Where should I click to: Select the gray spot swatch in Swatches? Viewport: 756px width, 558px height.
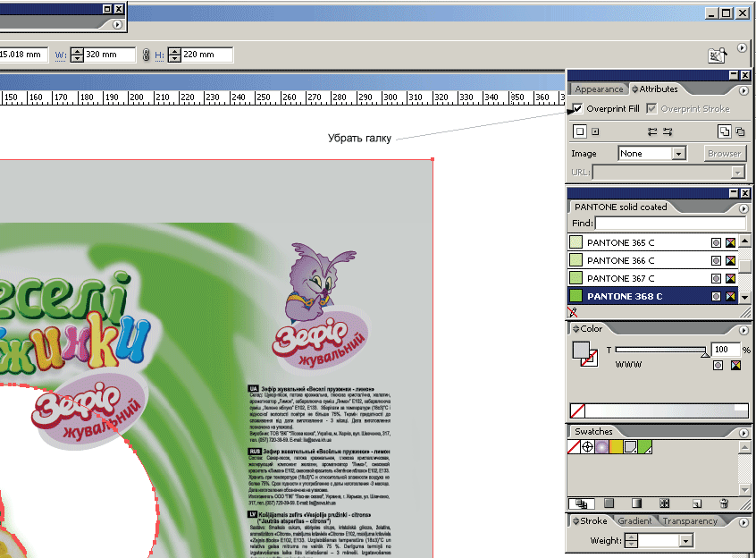pyautogui.click(x=630, y=447)
